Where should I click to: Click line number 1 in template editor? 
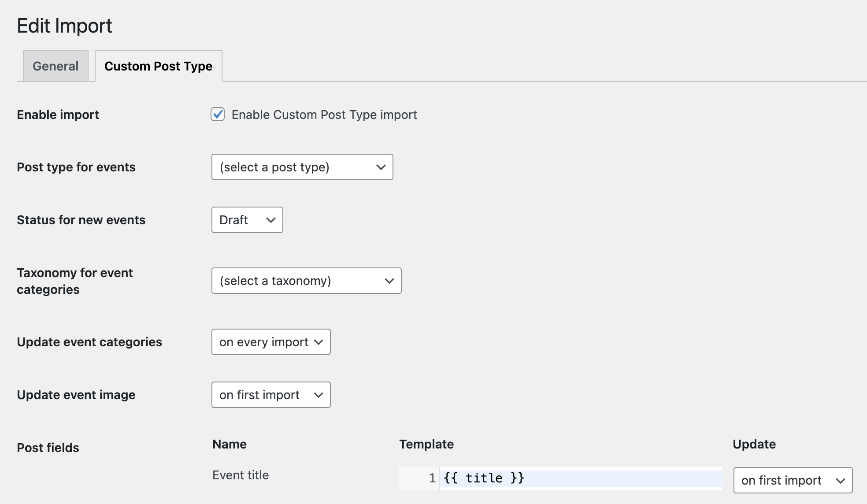[432, 478]
